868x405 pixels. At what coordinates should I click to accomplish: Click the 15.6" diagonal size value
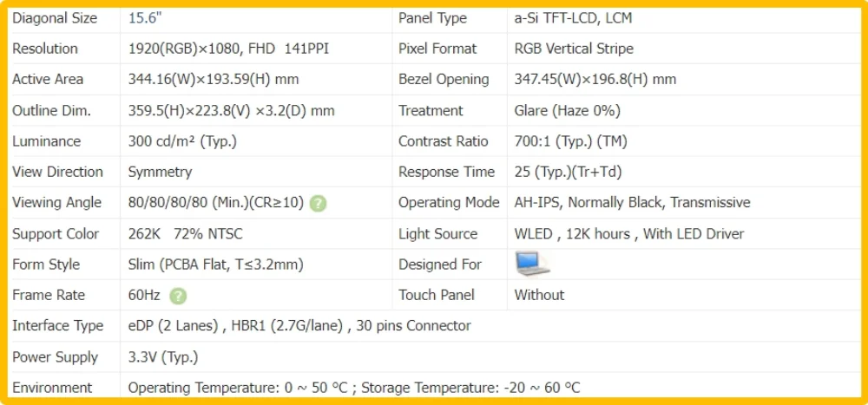point(145,18)
